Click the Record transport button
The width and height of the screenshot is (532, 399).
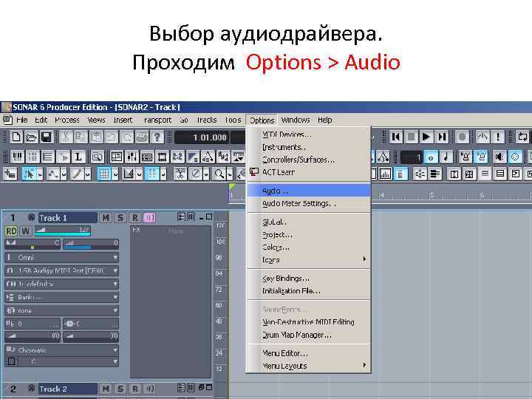point(462,137)
